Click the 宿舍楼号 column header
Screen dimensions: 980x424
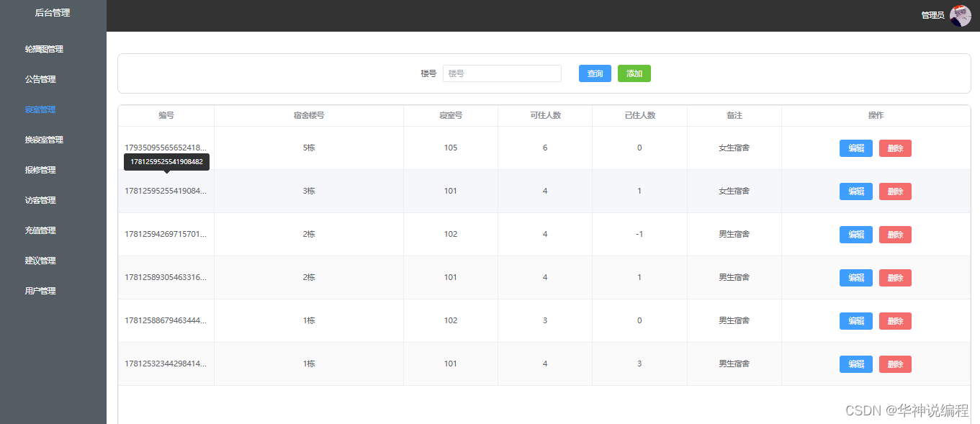click(x=309, y=115)
